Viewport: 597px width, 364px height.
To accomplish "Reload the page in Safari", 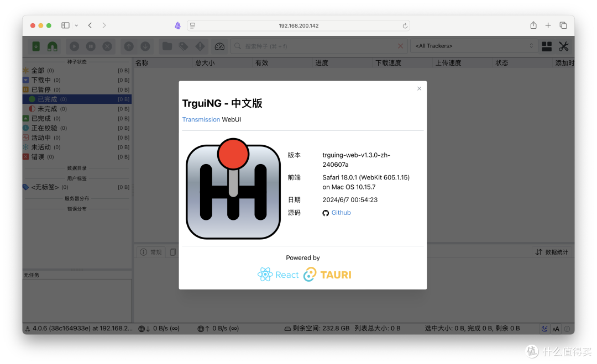I will (405, 26).
